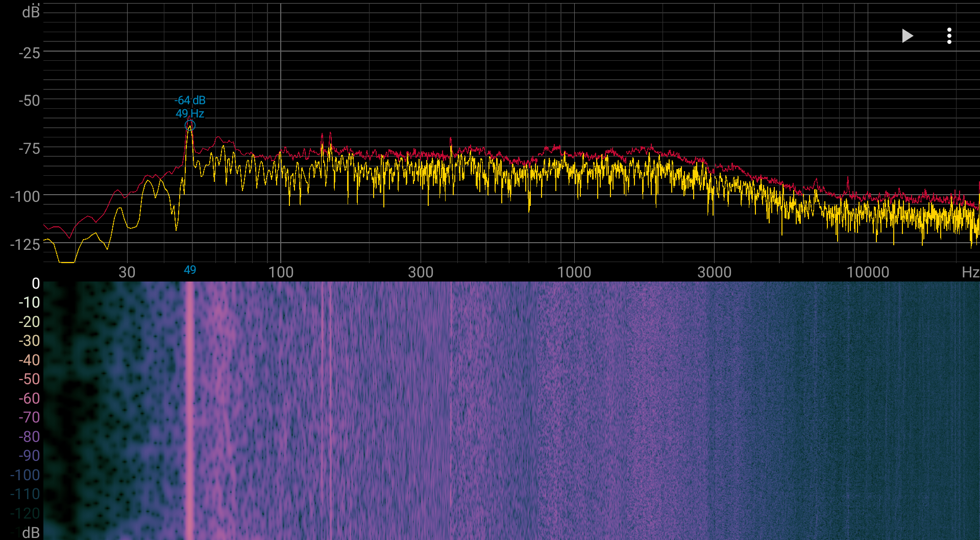
Task: Click the -70 label on the spectrogram color scale
Action: [x=29, y=417]
